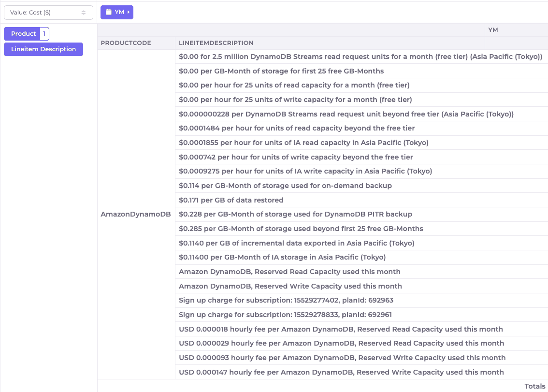This screenshot has height=392, width=548.
Task: Click the LINEITEMDESCRIPTION column header
Action: (x=216, y=43)
